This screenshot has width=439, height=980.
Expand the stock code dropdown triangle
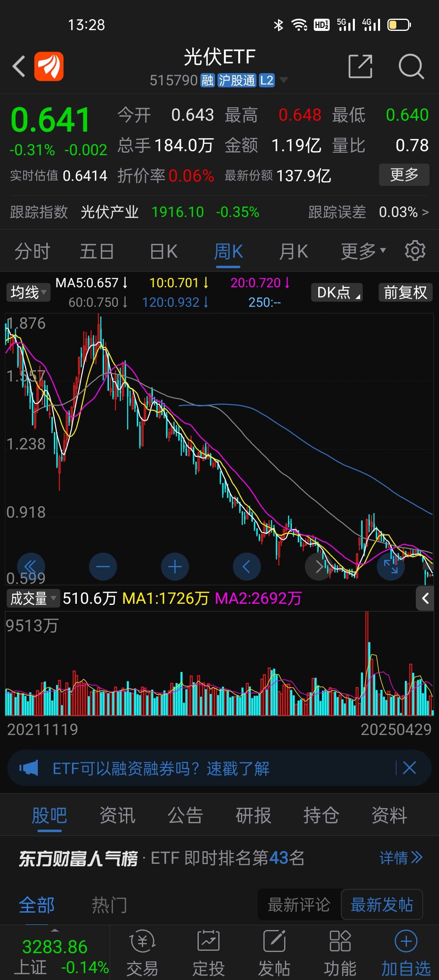283,80
